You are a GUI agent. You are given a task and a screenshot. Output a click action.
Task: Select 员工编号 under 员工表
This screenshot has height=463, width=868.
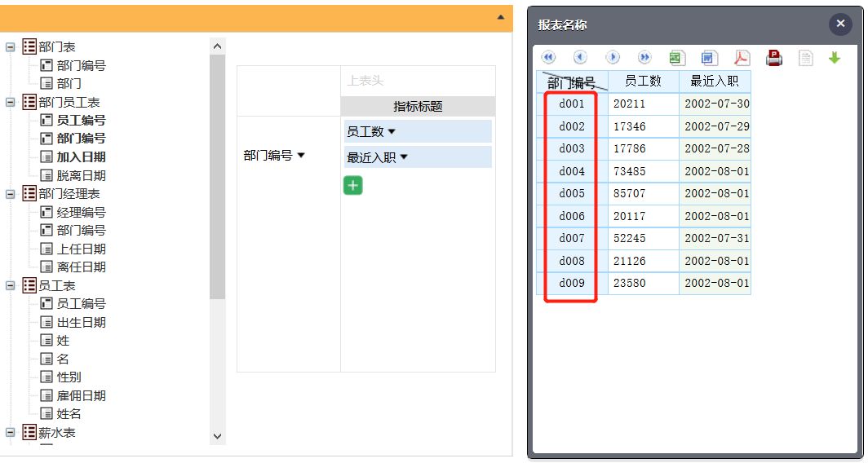pyautogui.click(x=81, y=304)
